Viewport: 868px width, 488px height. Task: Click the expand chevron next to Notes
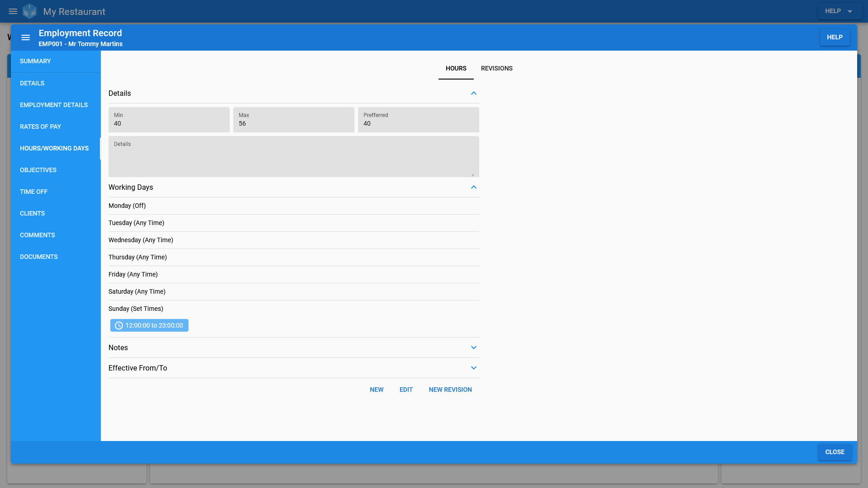click(x=474, y=347)
